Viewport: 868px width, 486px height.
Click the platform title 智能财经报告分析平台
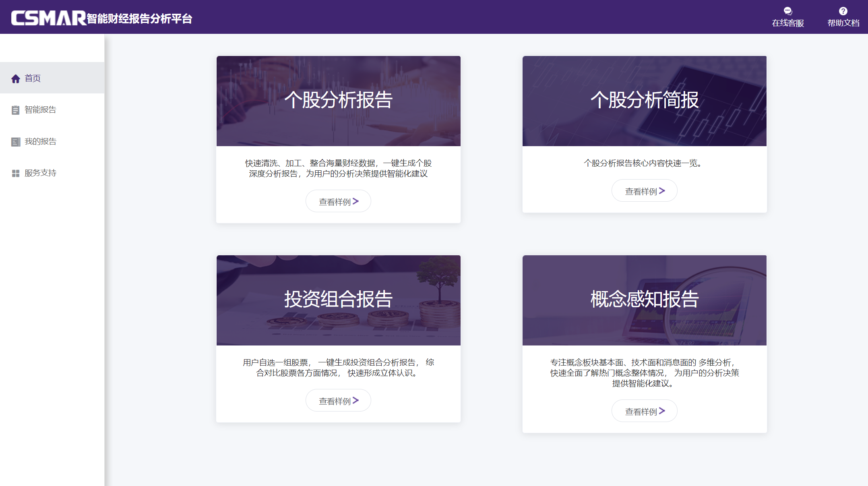tap(140, 19)
